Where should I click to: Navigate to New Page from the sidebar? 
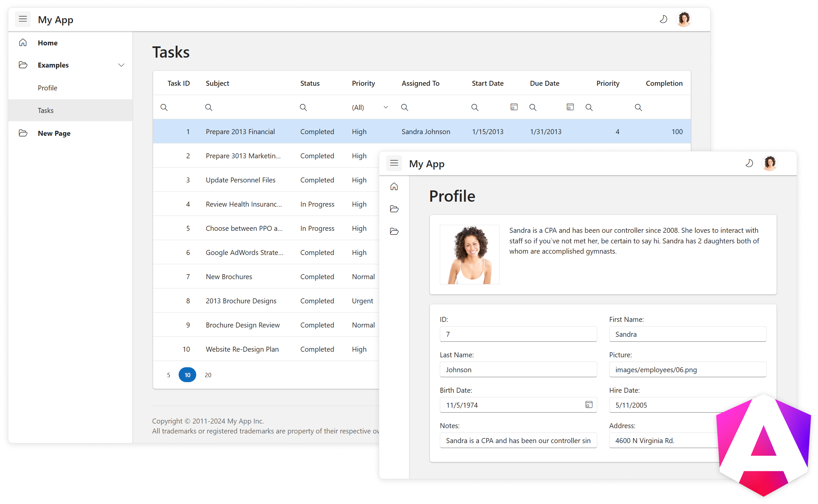click(54, 133)
